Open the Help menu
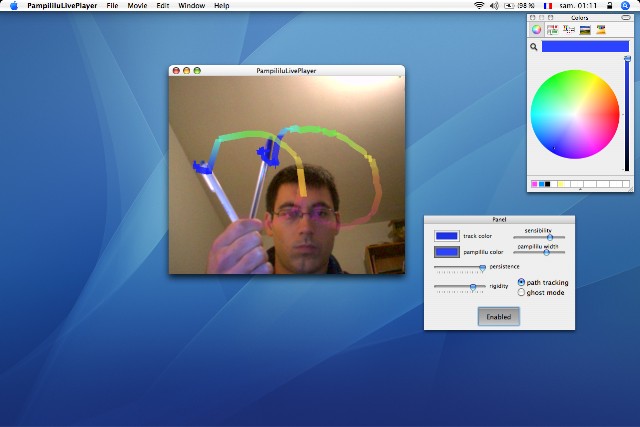 (222, 6)
